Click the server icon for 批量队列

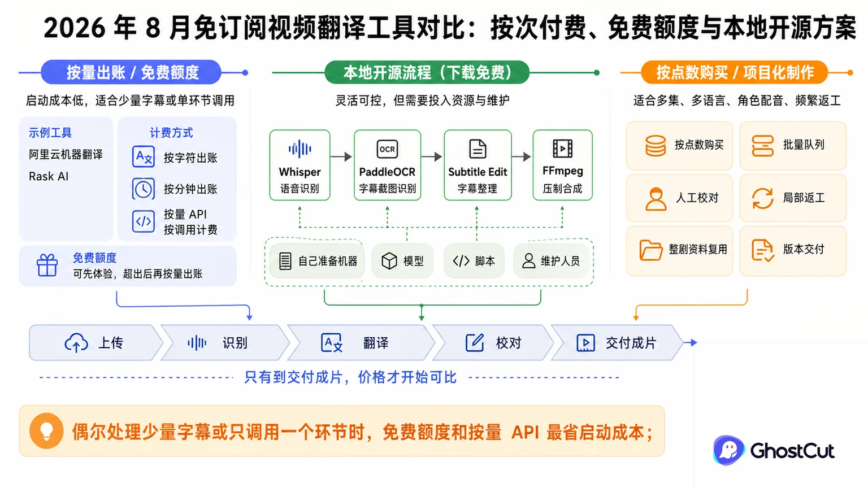(x=762, y=145)
